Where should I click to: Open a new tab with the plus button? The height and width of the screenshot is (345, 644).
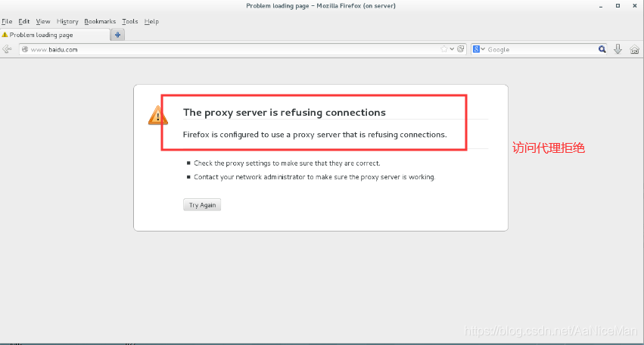click(117, 35)
